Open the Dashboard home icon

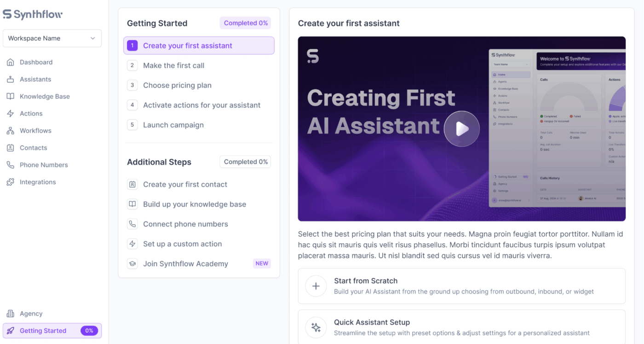click(x=10, y=62)
